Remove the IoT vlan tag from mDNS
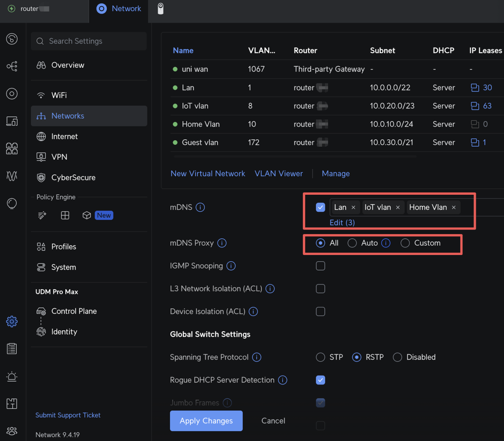The width and height of the screenshot is (504, 441). (x=398, y=207)
